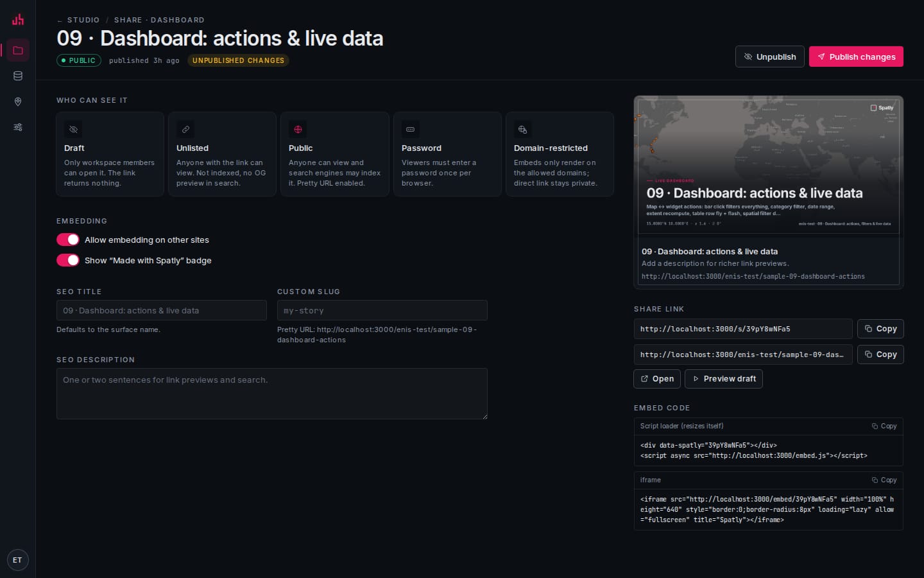Click the Spatly badge in preview thumbnail
The image size is (924, 578).
(882, 108)
